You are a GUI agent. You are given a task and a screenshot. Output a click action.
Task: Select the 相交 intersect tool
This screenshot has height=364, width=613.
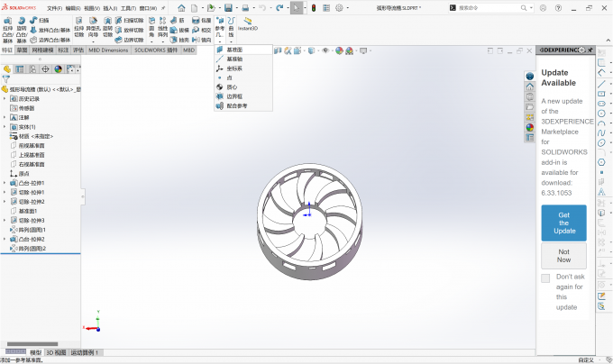click(x=202, y=30)
